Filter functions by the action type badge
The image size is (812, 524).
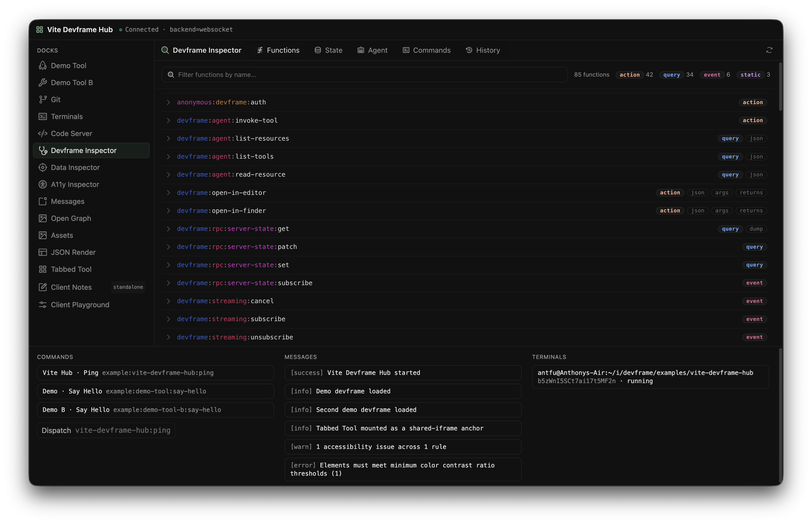click(630, 75)
